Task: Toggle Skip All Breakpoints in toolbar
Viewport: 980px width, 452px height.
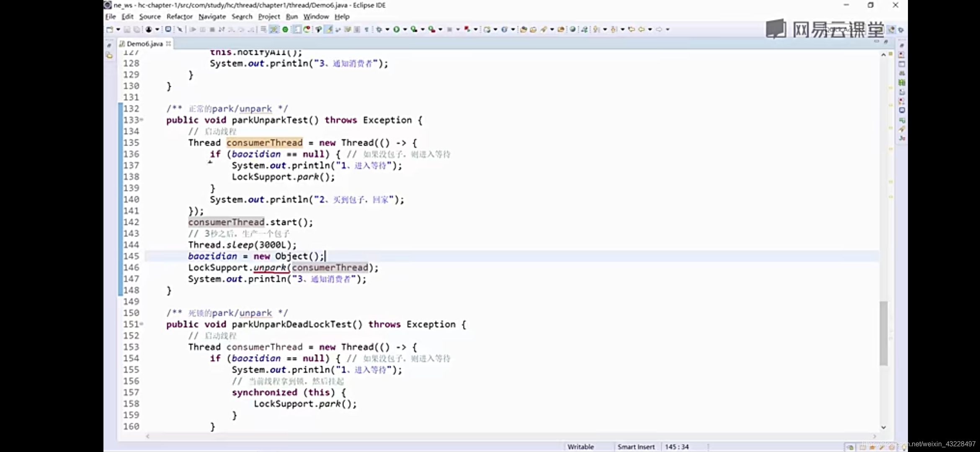Action: point(180,29)
